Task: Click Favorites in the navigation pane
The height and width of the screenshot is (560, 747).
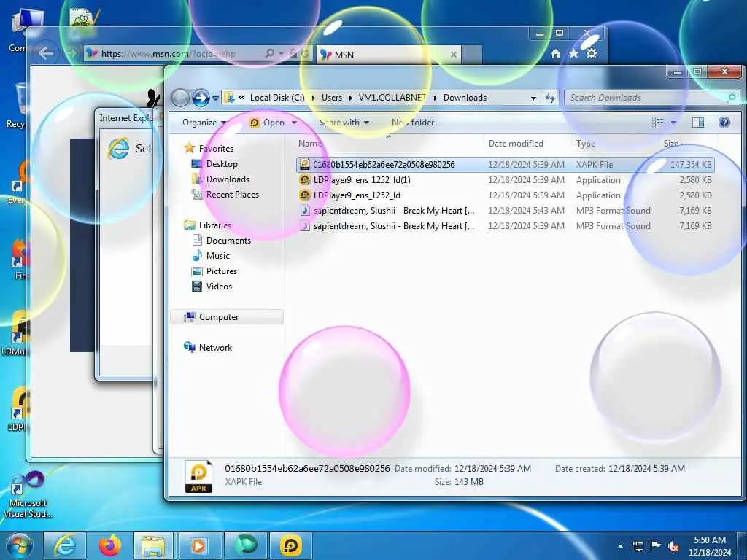Action: click(216, 149)
